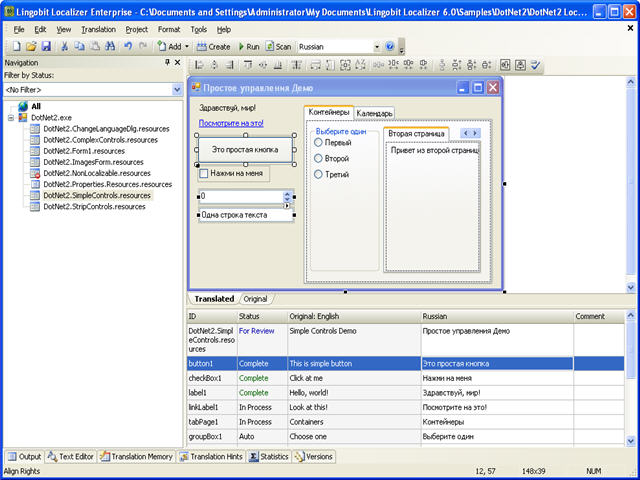The height and width of the screenshot is (480, 640).
Task: Click the 'Посмотрите на это!' link
Action: (x=231, y=123)
